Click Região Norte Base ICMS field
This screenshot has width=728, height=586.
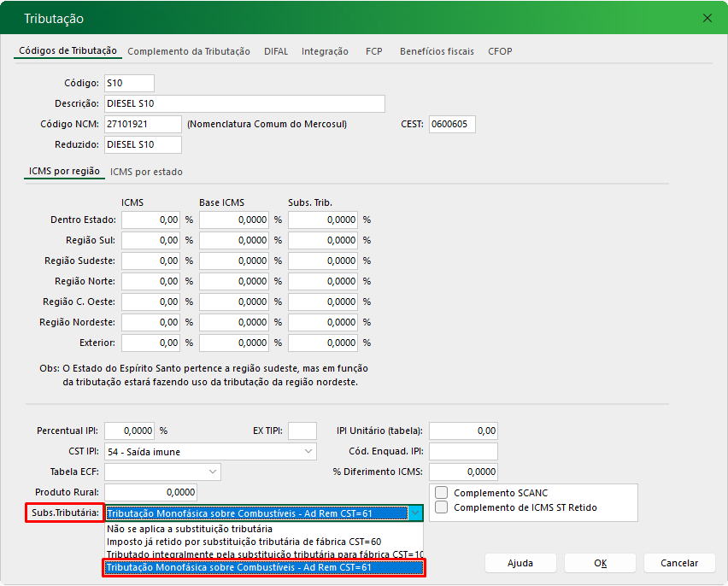coord(234,281)
